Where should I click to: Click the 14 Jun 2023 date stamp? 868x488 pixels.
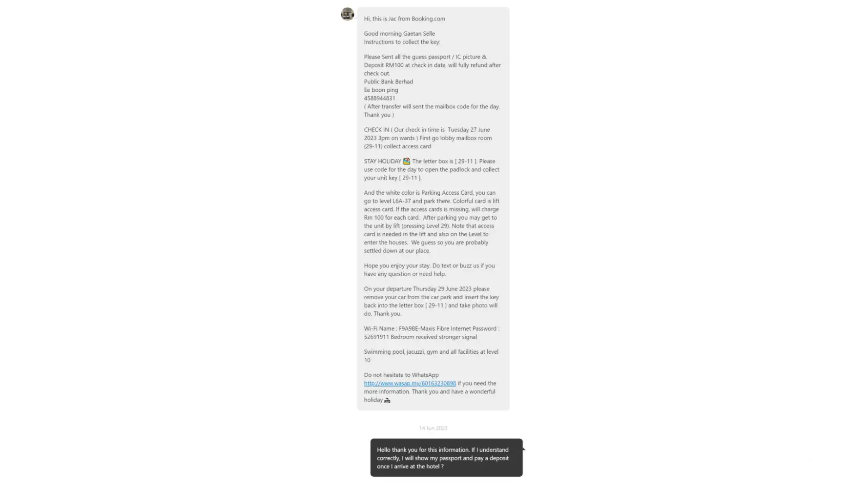pos(433,428)
